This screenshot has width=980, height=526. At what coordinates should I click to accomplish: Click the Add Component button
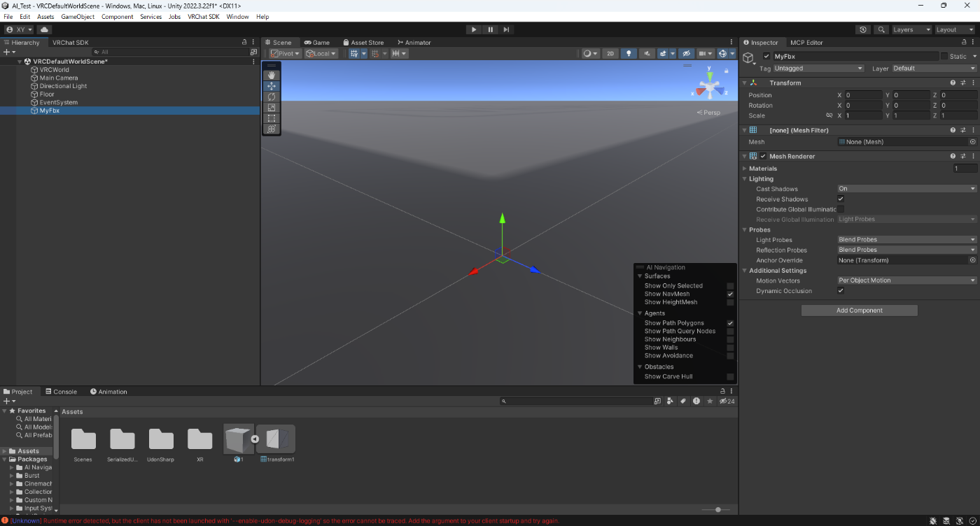(x=860, y=311)
